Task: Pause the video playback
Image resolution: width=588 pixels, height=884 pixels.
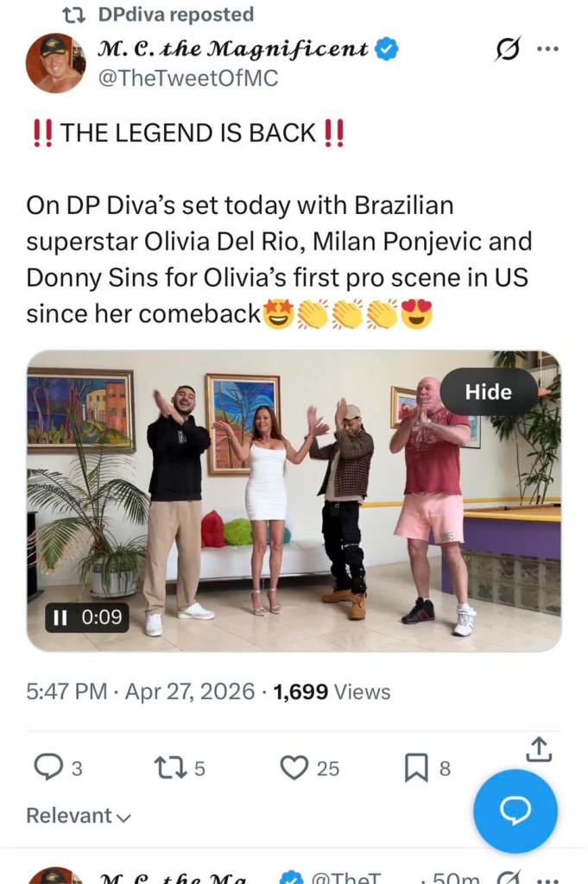Action: coord(60,617)
